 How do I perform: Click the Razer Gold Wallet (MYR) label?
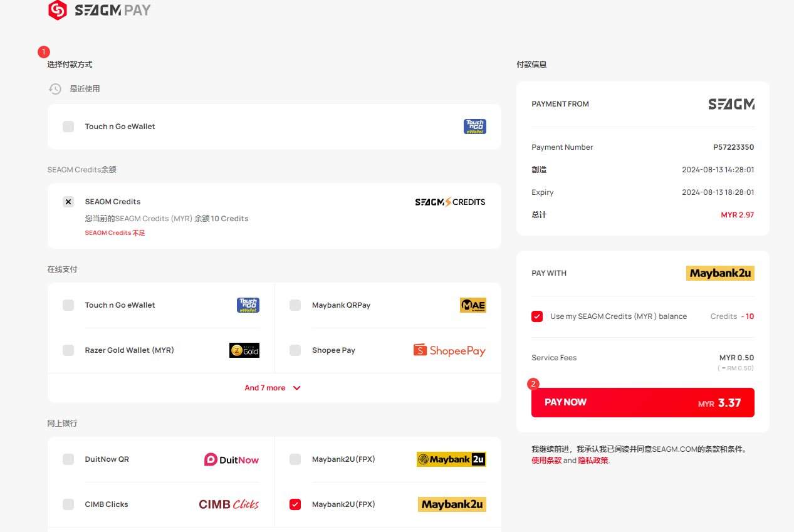coord(130,350)
